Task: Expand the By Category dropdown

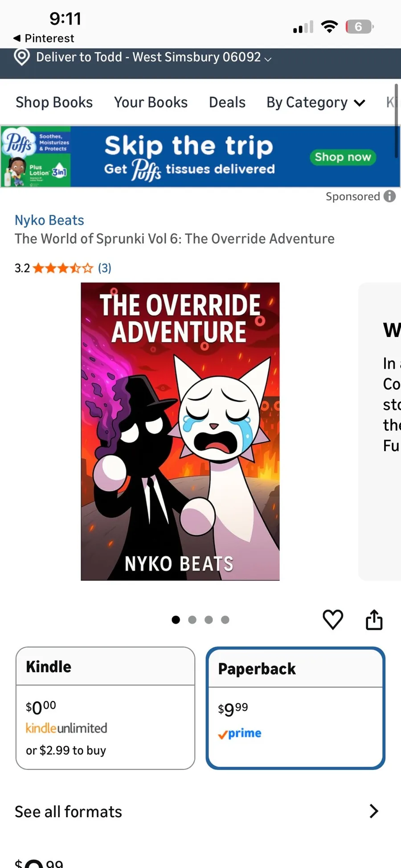Action: (x=316, y=103)
